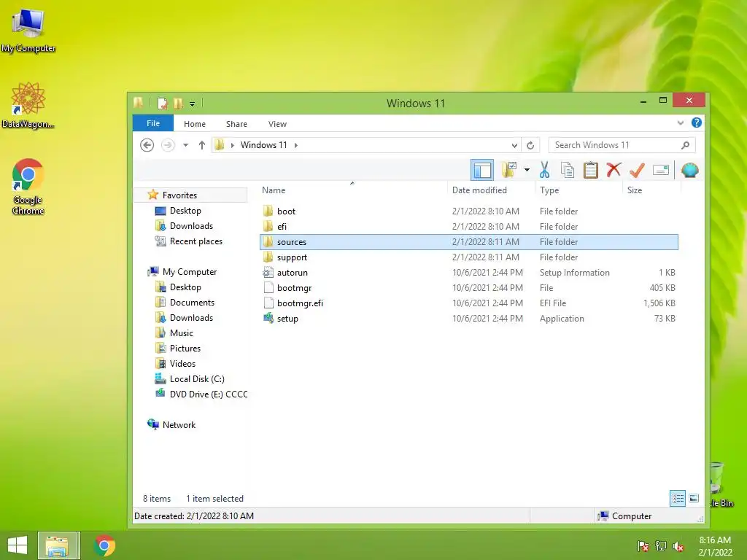Screen dimensions: 747x560
Task: Click the folder options toolbar icon
Action: (508, 169)
